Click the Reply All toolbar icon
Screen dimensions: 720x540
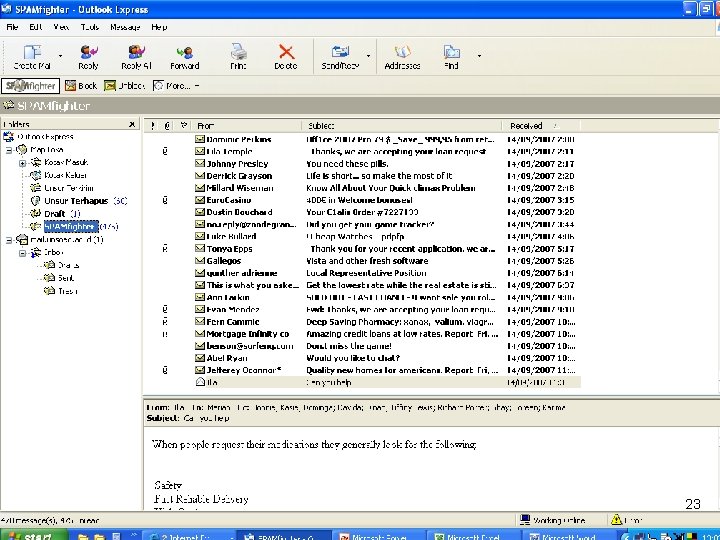pos(136,52)
